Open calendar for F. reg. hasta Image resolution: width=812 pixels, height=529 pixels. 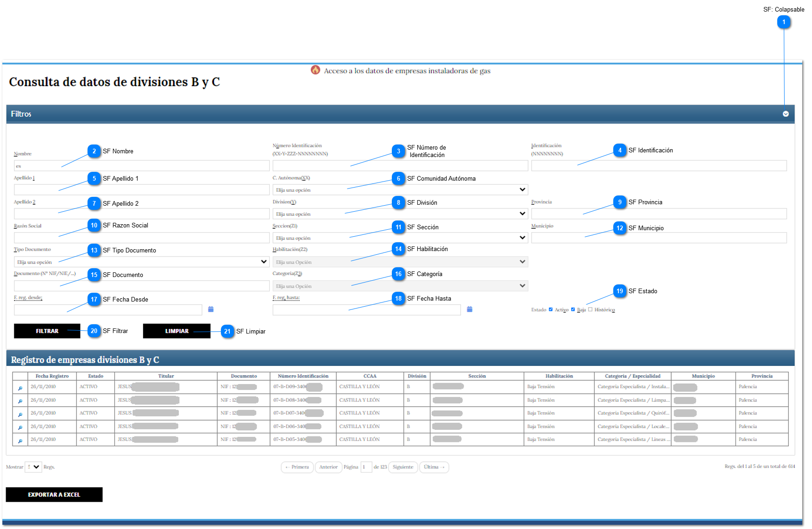click(x=469, y=309)
